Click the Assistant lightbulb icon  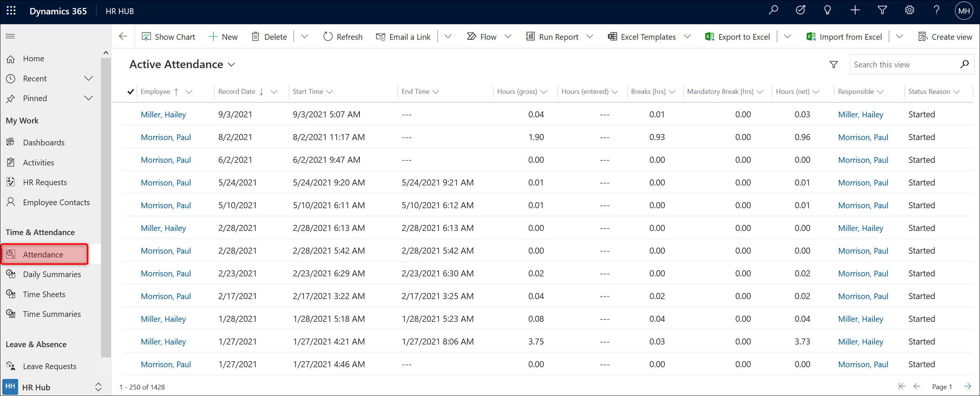(x=828, y=10)
